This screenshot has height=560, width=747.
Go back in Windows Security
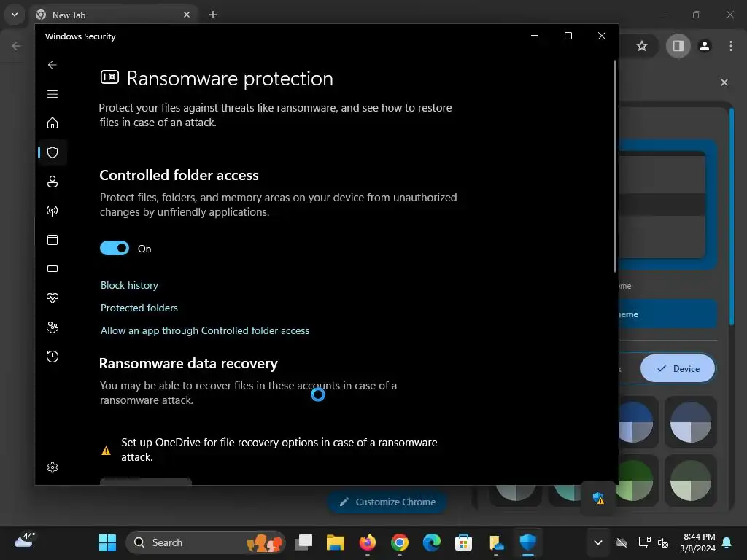tap(53, 65)
